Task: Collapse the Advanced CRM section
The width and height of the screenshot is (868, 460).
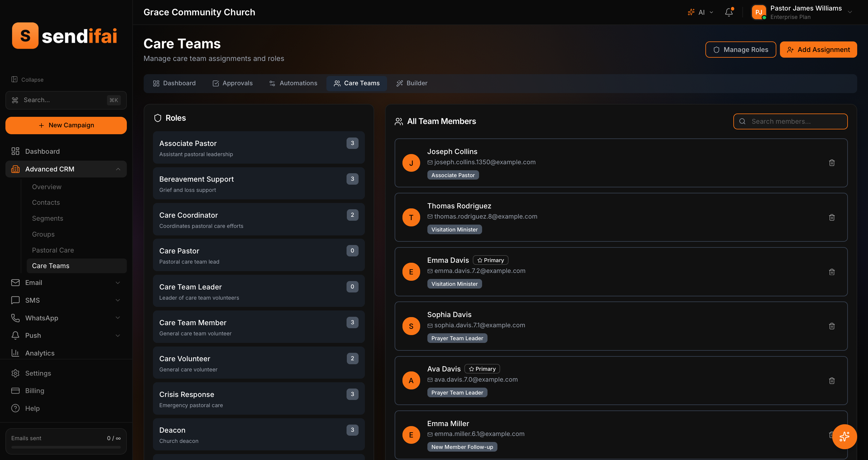Action: pyautogui.click(x=118, y=169)
